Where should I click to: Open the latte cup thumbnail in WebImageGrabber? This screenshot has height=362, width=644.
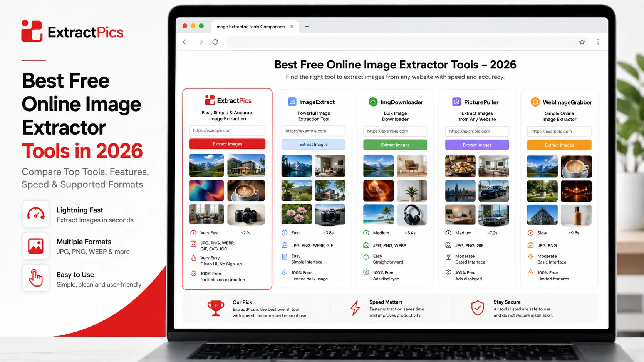576,166
